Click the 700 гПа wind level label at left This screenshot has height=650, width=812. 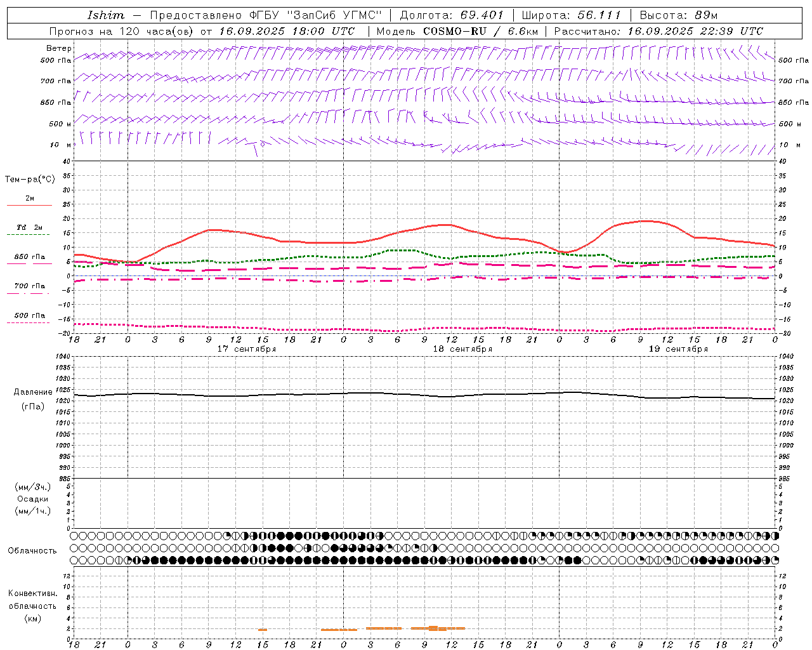[56, 81]
